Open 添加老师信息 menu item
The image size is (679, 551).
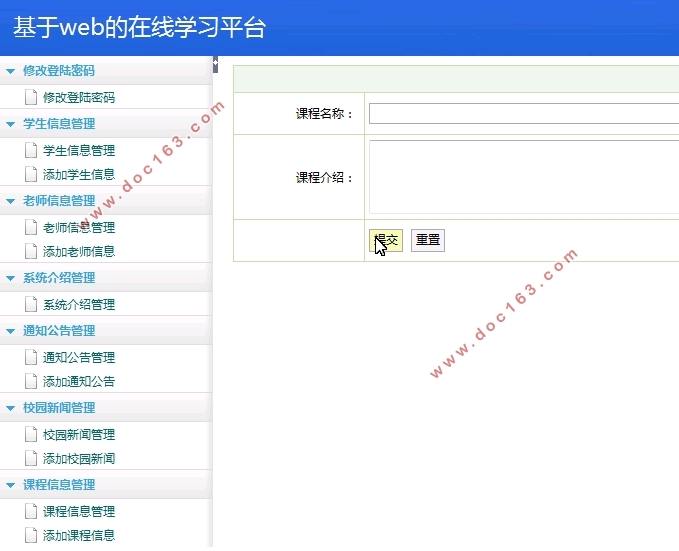(79, 251)
